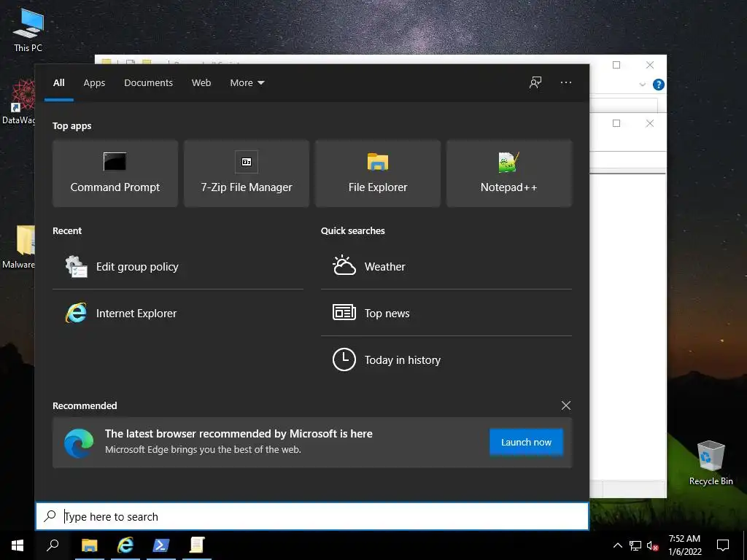
Task: Open File Explorer in the taskbar
Action: point(89,545)
